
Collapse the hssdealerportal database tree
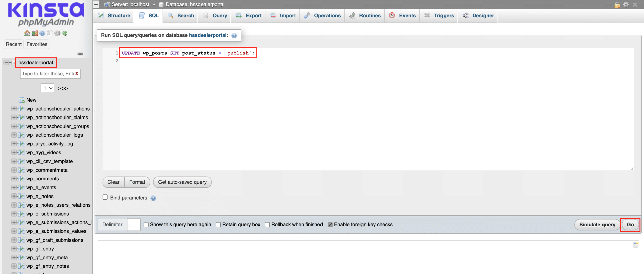6,62
